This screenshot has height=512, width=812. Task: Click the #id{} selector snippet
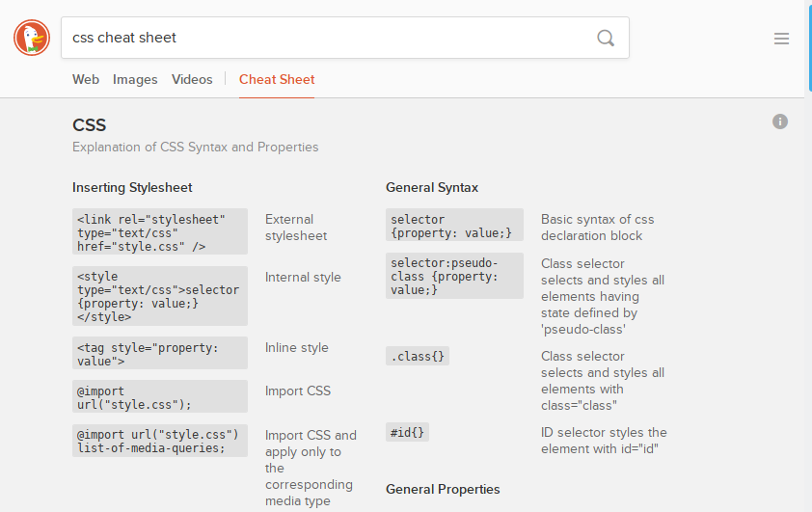[x=407, y=432]
